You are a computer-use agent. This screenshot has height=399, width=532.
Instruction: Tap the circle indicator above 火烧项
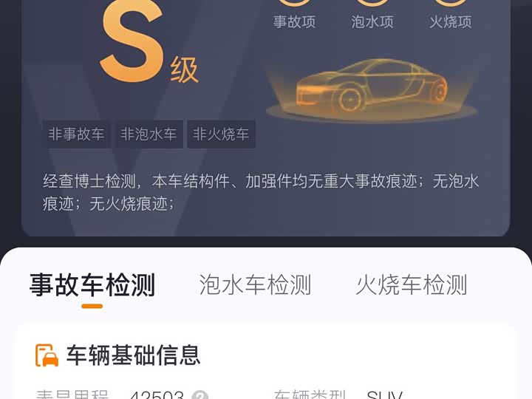451,3
